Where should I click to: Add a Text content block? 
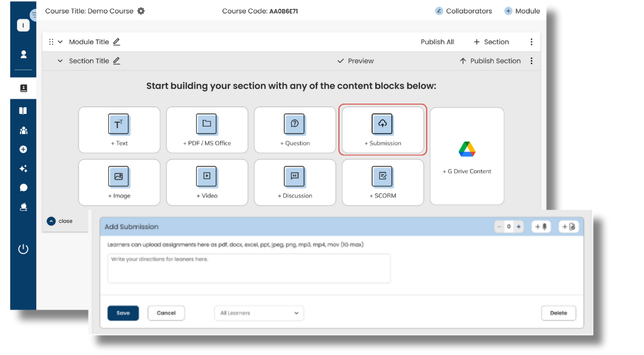point(119,130)
